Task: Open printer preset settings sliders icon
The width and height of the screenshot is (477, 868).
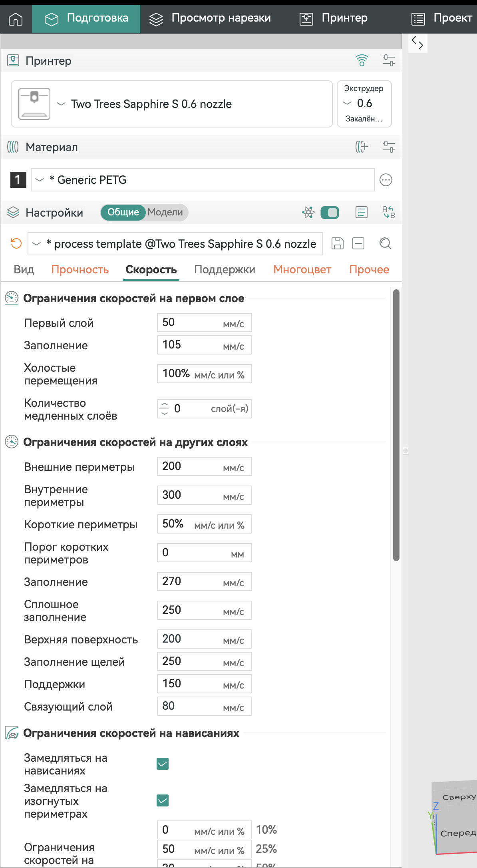Action: (388, 60)
